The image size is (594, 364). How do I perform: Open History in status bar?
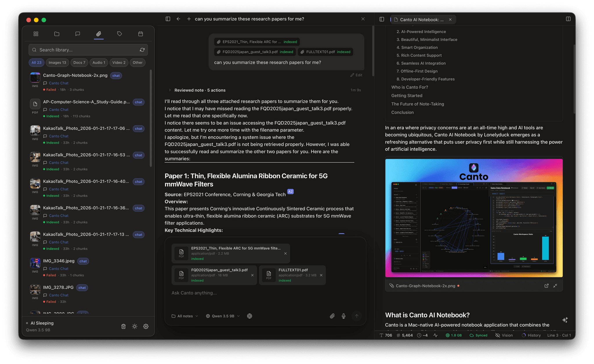(531, 335)
